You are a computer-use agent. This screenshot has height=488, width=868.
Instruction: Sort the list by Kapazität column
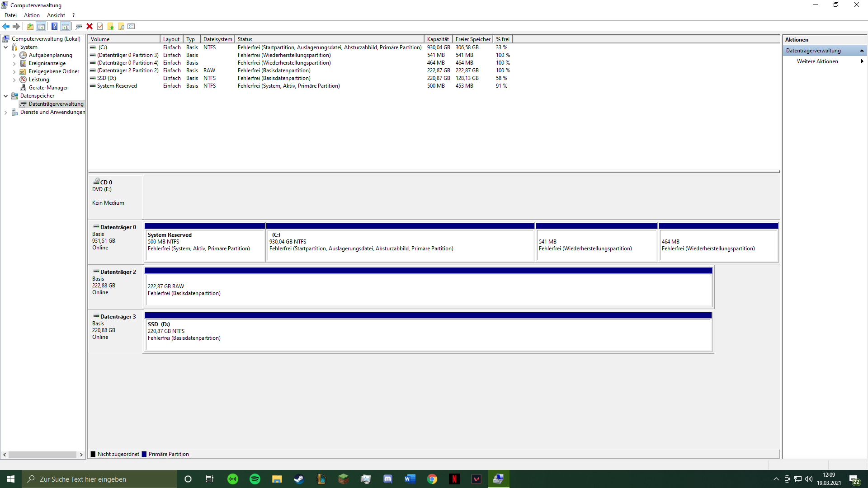point(438,39)
